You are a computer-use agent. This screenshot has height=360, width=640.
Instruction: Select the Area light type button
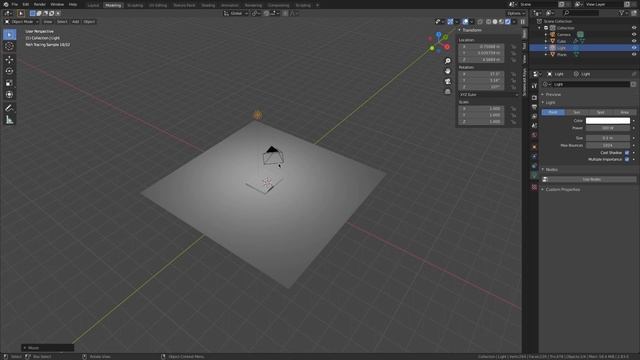point(624,112)
